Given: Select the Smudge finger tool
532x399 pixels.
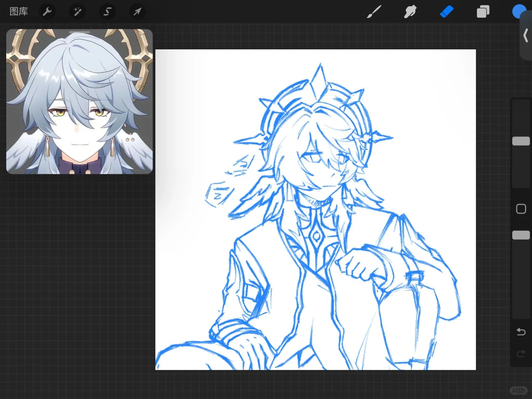Looking at the screenshot, I should tap(410, 12).
